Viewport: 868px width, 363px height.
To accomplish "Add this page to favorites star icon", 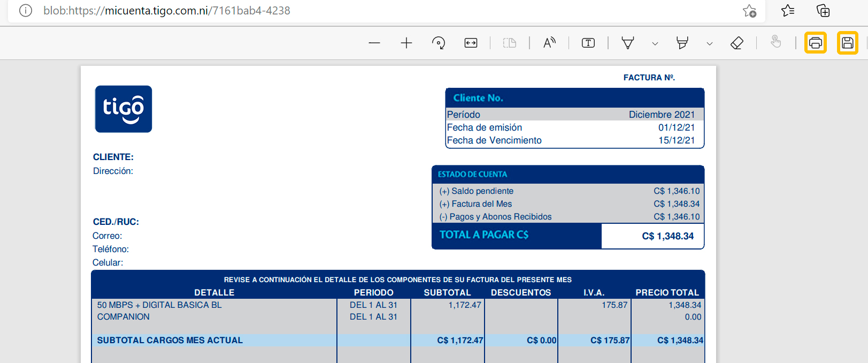I will (750, 11).
